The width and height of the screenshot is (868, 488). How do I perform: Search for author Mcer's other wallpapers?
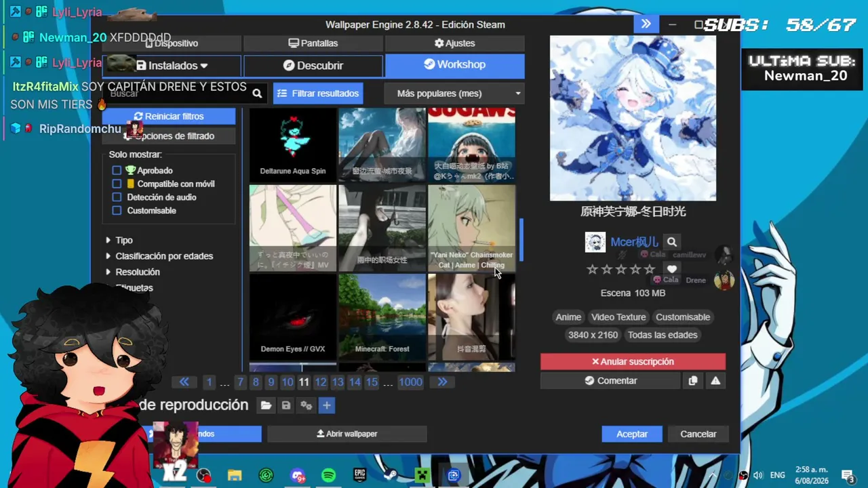[x=671, y=242]
